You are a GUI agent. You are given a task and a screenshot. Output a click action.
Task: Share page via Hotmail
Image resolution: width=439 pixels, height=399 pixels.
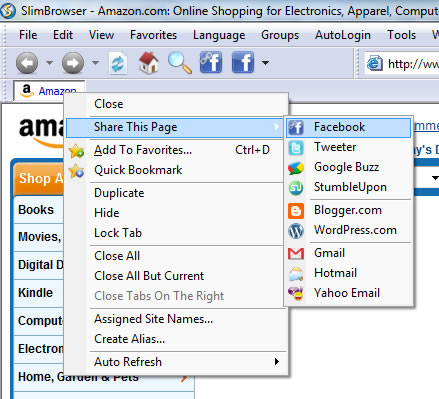(x=348, y=273)
